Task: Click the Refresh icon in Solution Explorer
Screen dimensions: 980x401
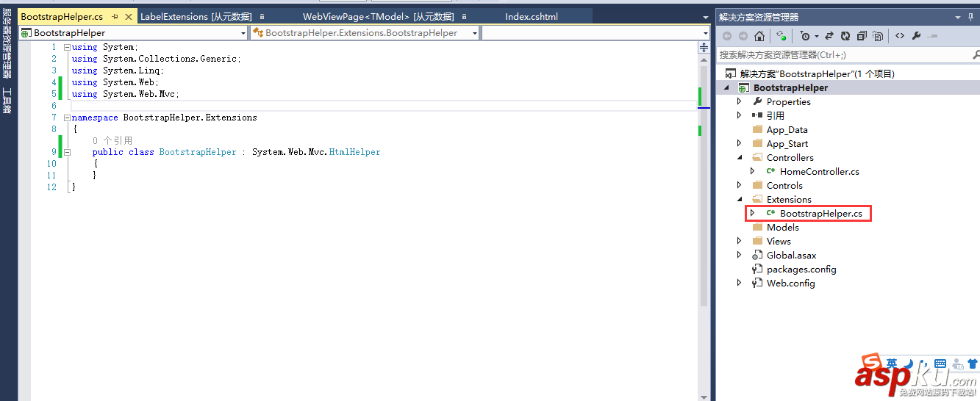Action: 845,36
